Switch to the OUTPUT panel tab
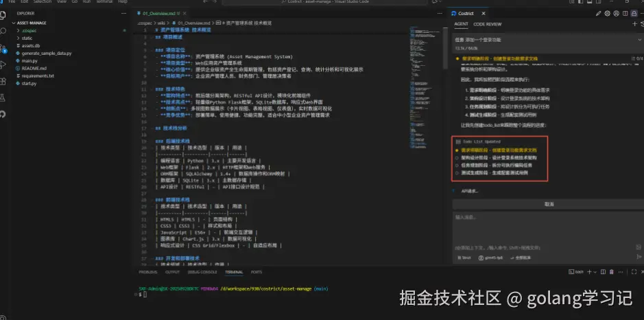Image resolution: width=644 pixels, height=320 pixels. click(173, 272)
